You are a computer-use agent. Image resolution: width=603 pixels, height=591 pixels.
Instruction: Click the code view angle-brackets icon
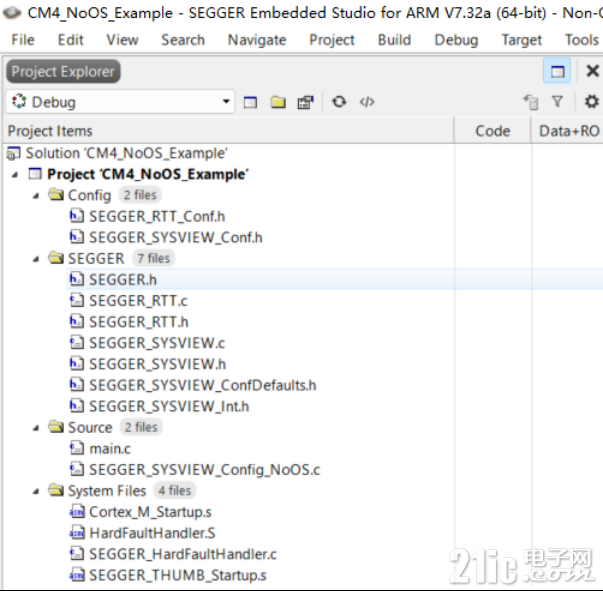click(x=367, y=102)
